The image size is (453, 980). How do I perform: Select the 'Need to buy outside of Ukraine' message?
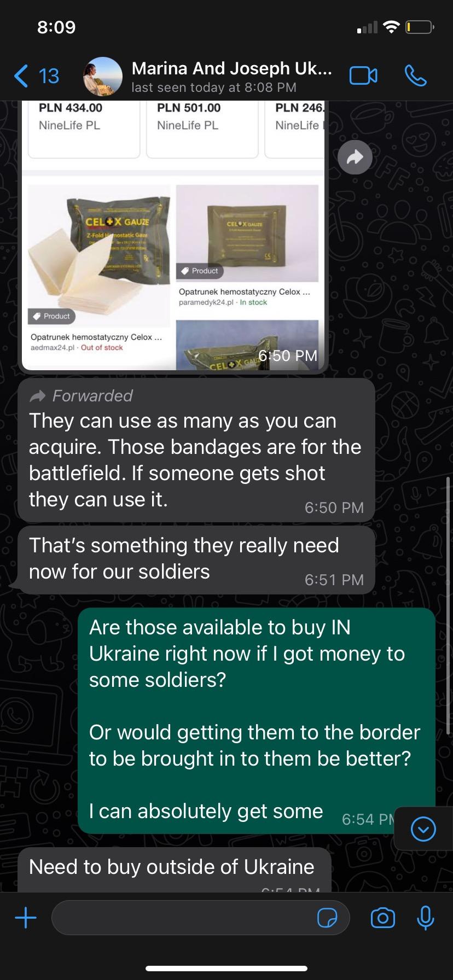click(x=174, y=870)
